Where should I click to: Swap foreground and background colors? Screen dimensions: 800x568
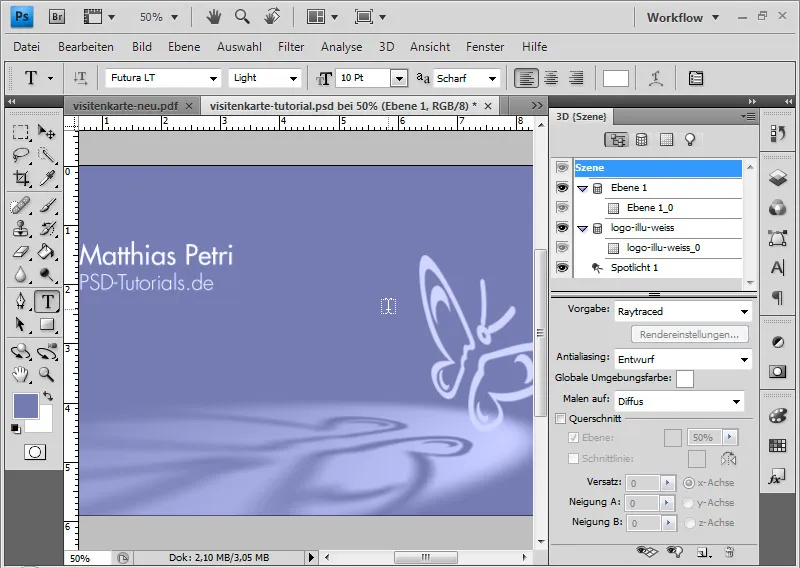coord(48,396)
